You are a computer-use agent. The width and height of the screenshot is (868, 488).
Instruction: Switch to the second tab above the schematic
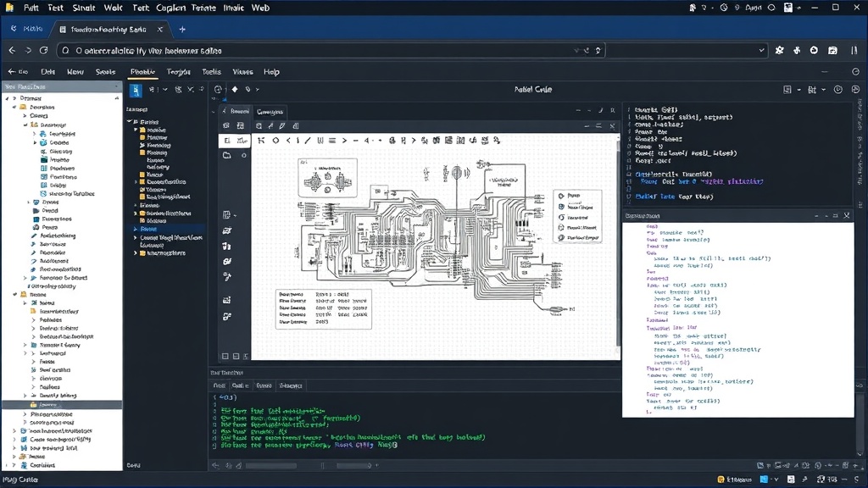[x=270, y=112]
